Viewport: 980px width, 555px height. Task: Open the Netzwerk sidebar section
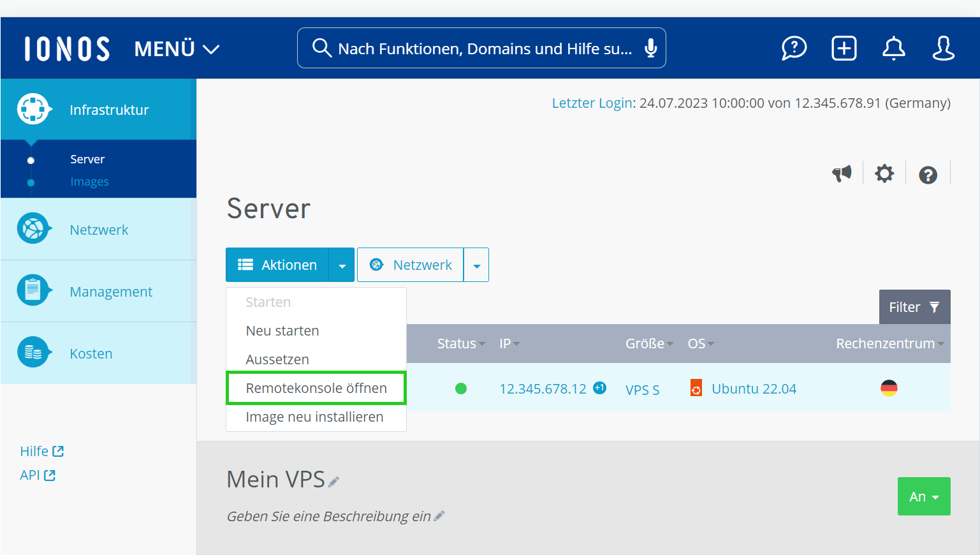pos(98,229)
